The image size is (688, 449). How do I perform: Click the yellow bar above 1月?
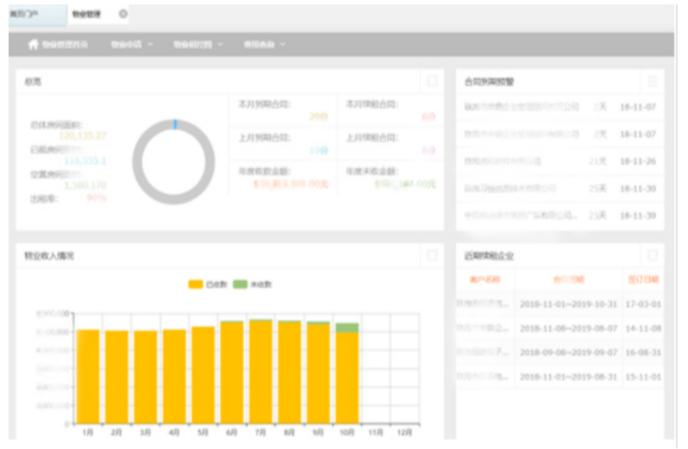[88, 377]
